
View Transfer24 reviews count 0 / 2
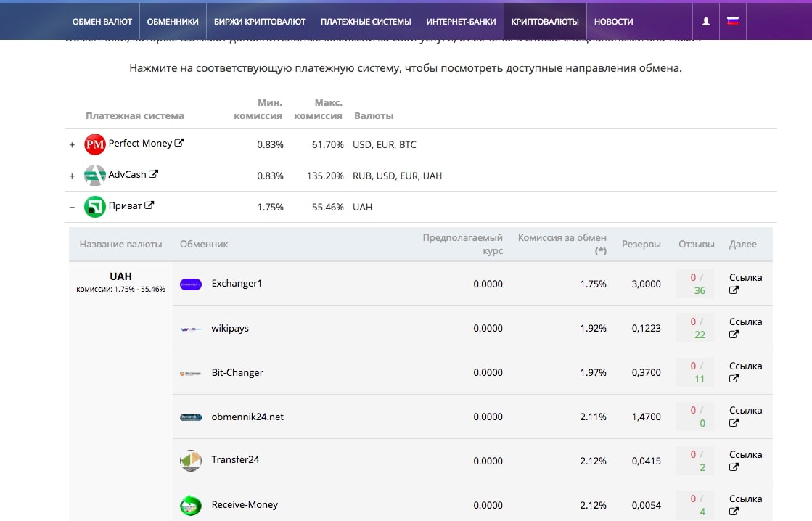tap(697, 461)
